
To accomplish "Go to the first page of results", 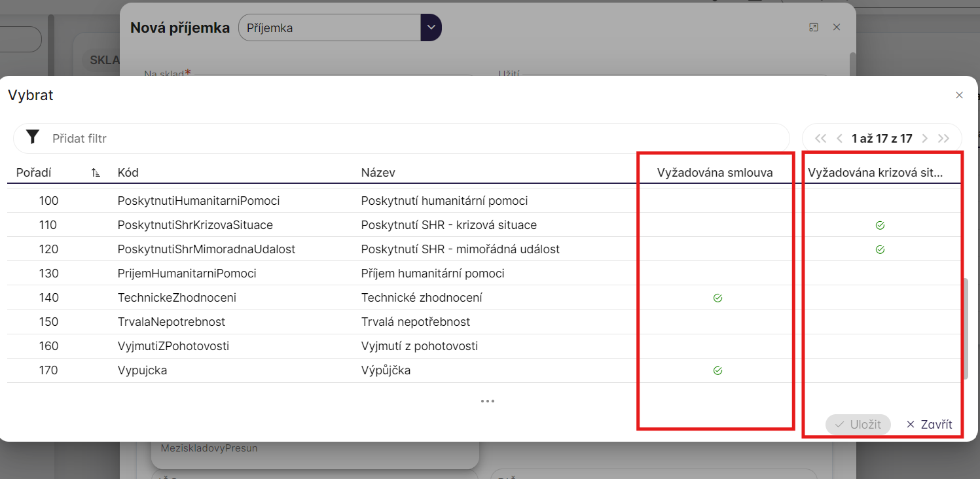I will tap(820, 138).
